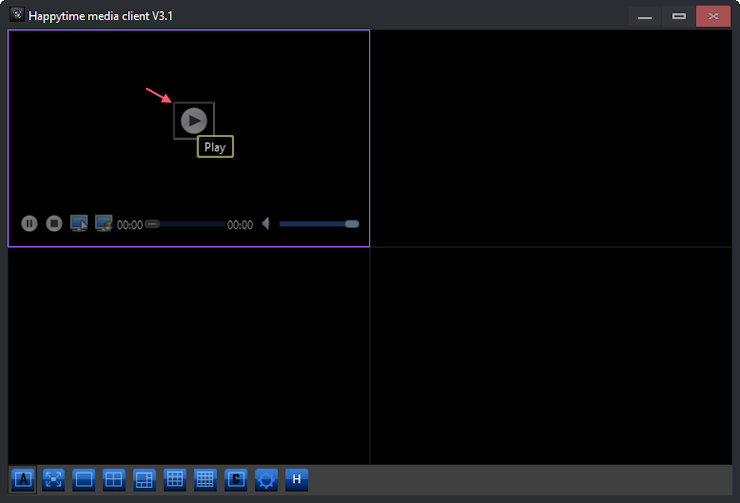Screen dimensions: 740x503
Task: Click the playback progress slider handle
Action: [x=152, y=224]
